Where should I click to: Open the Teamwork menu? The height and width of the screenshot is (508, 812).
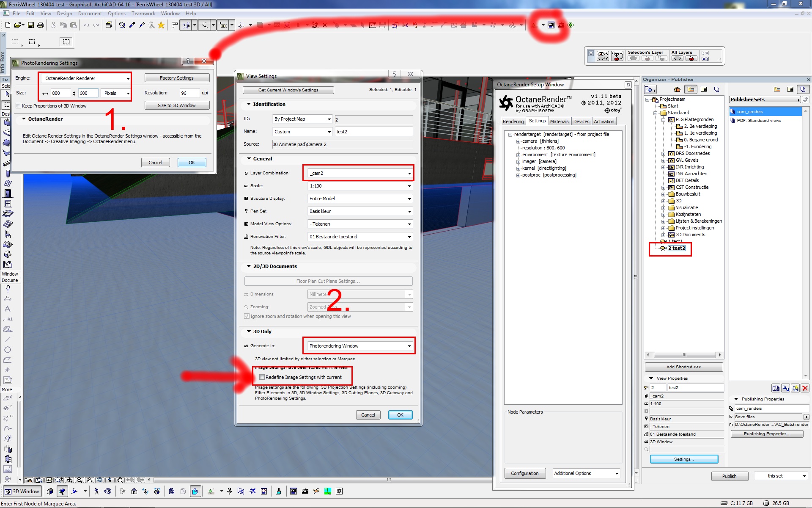pyautogui.click(x=143, y=14)
